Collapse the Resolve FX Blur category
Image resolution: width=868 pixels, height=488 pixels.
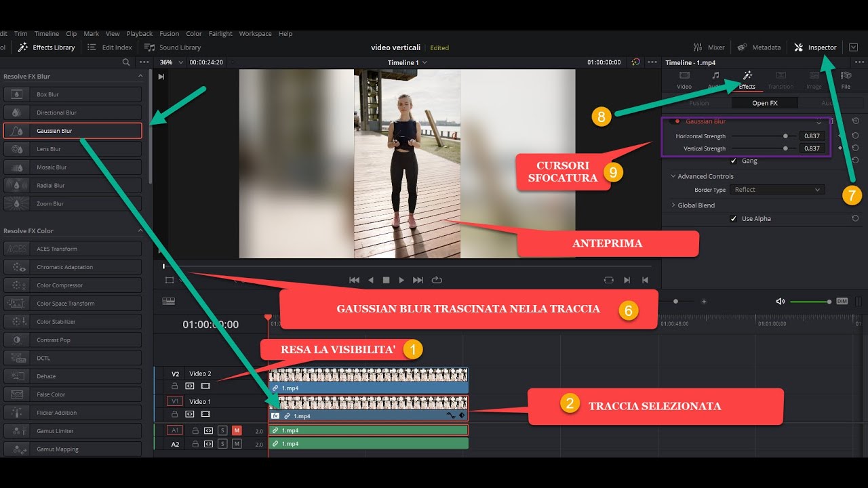point(140,76)
